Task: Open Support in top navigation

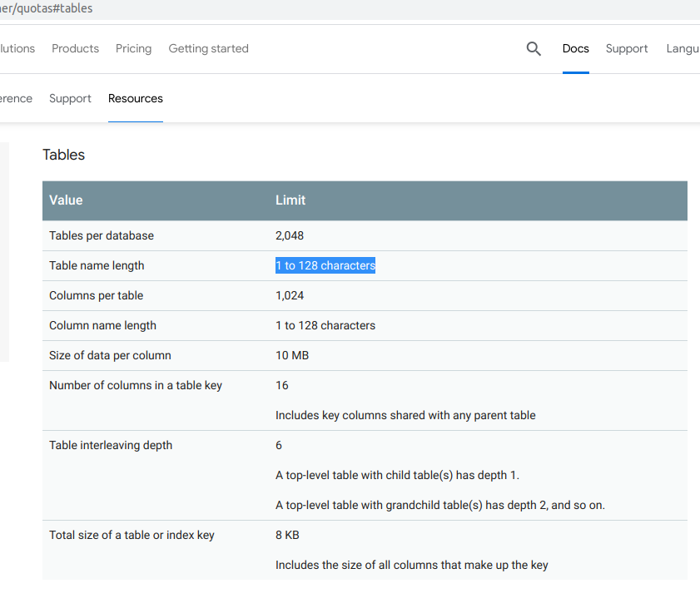Action: coord(627,48)
